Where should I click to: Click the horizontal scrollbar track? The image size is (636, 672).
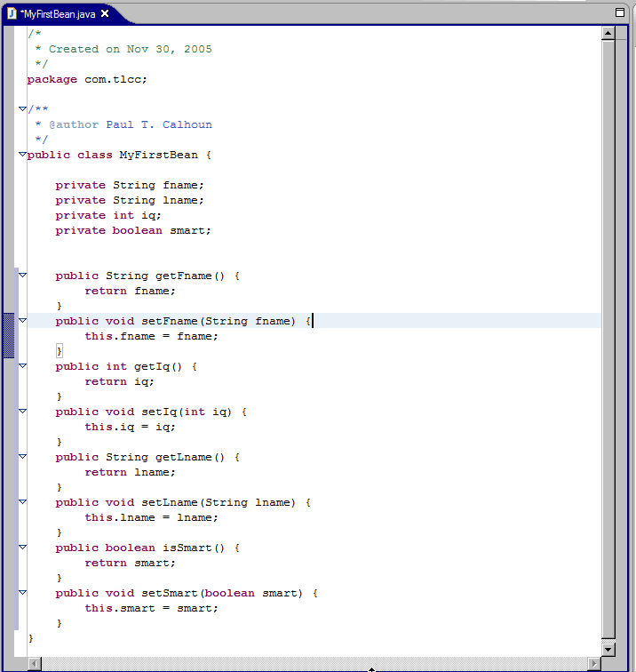point(314,664)
